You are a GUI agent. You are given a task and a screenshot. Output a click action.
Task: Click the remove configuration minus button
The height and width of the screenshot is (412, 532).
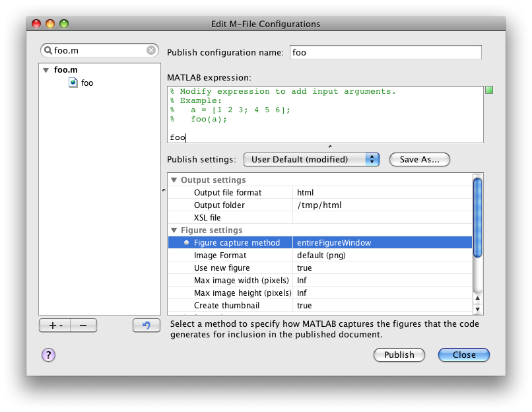click(x=83, y=325)
